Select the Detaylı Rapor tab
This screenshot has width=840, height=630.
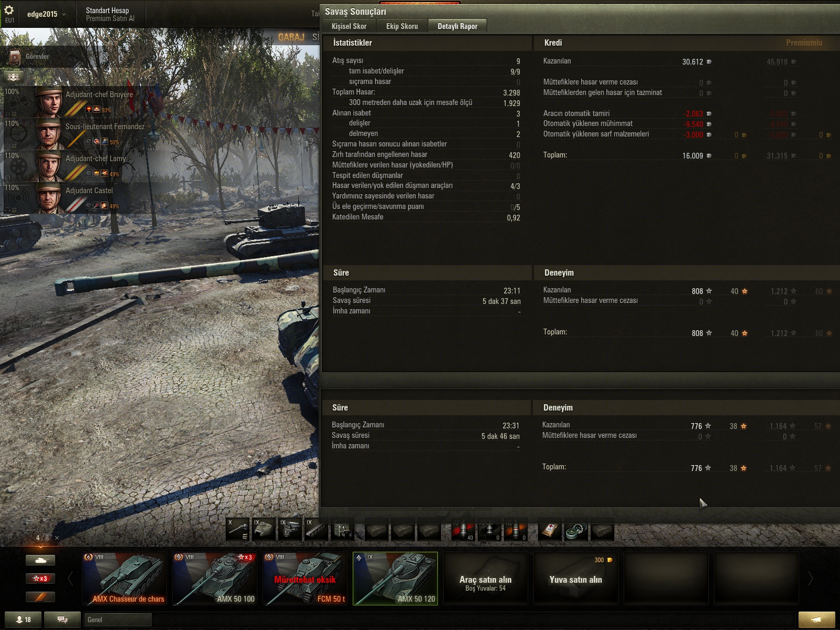pyautogui.click(x=457, y=26)
